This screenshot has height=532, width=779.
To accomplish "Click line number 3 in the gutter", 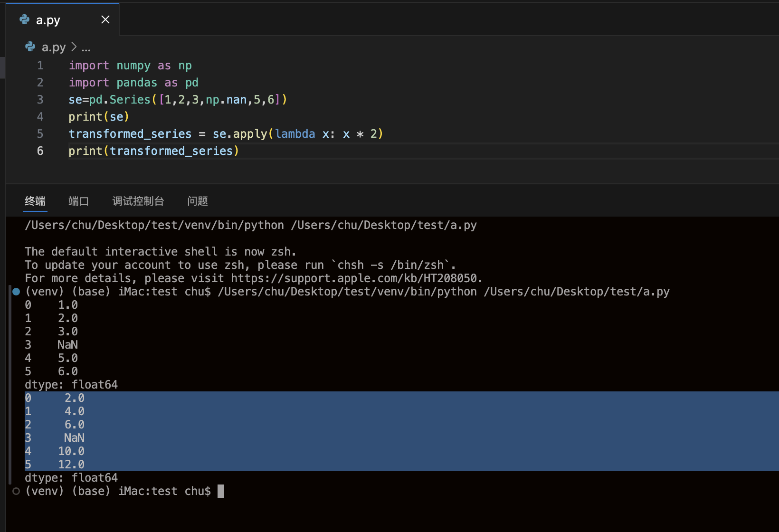I will click(x=40, y=100).
